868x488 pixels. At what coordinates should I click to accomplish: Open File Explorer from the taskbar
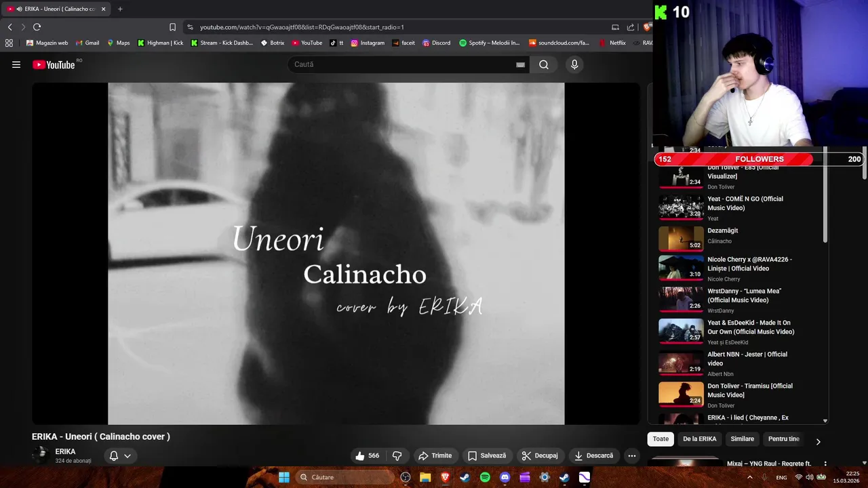[x=425, y=477]
